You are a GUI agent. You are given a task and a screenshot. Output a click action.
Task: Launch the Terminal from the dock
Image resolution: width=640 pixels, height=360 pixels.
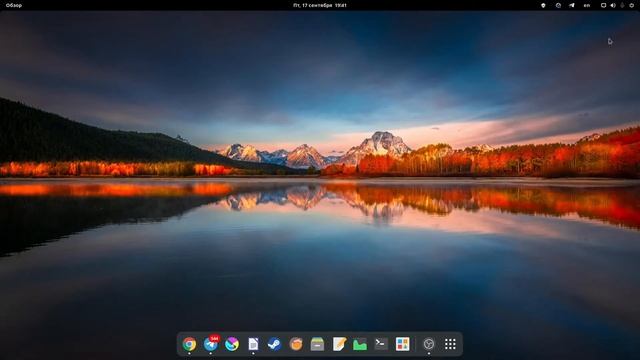381,344
